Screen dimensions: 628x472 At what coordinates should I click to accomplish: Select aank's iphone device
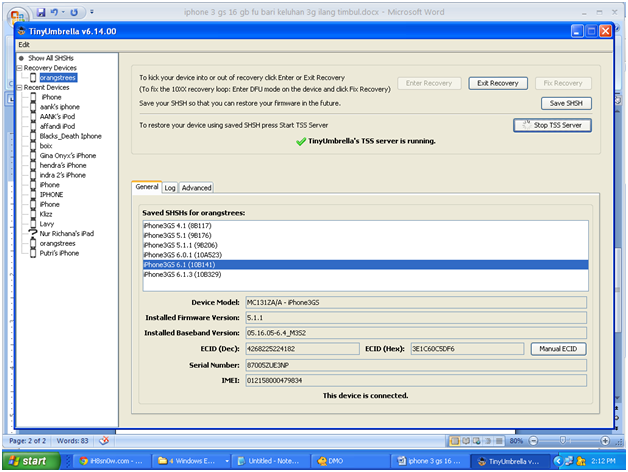pos(60,107)
